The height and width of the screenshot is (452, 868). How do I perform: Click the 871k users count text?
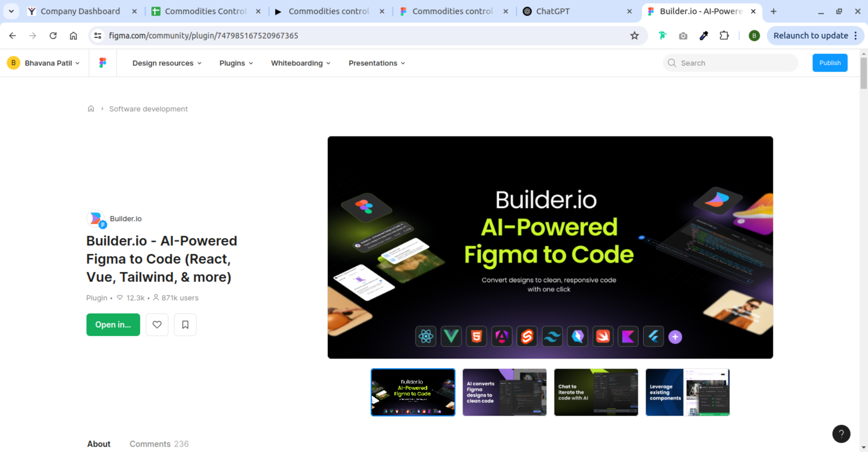coord(180,298)
